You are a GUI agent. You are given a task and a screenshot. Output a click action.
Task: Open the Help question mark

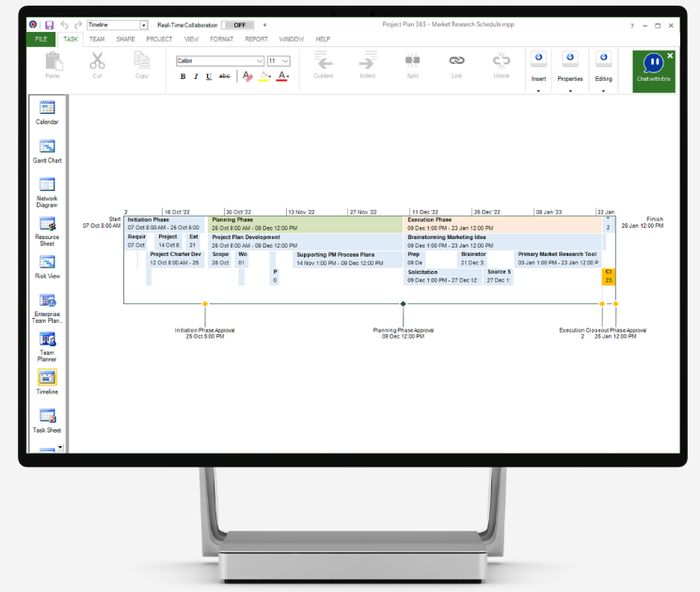point(631,26)
